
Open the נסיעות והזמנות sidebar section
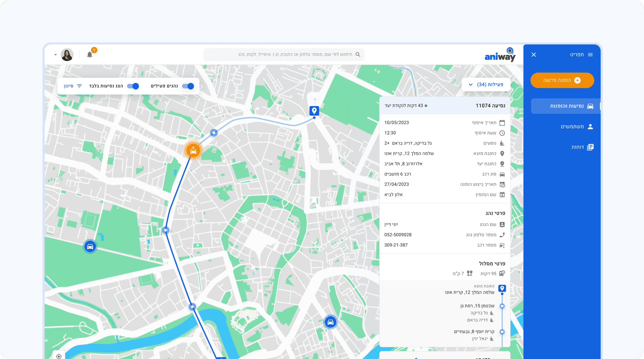coord(566,106)
